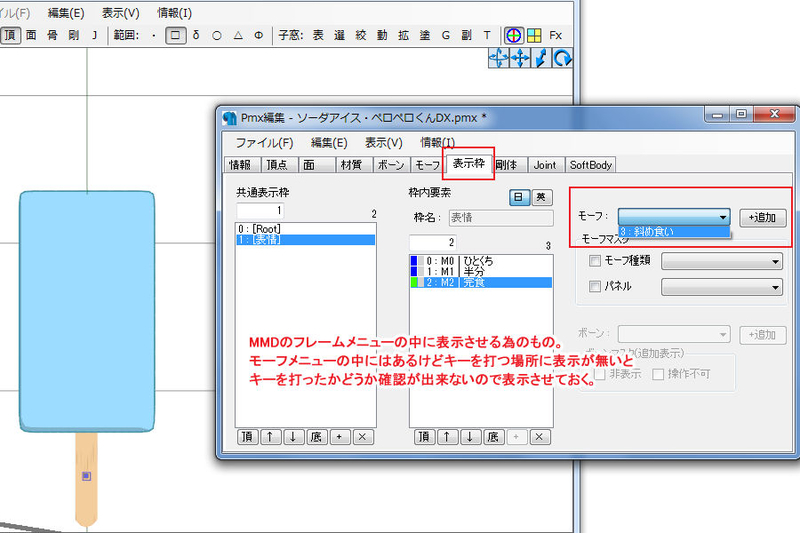Open the G sub-window in PmxView toolbar

(445, 35)
